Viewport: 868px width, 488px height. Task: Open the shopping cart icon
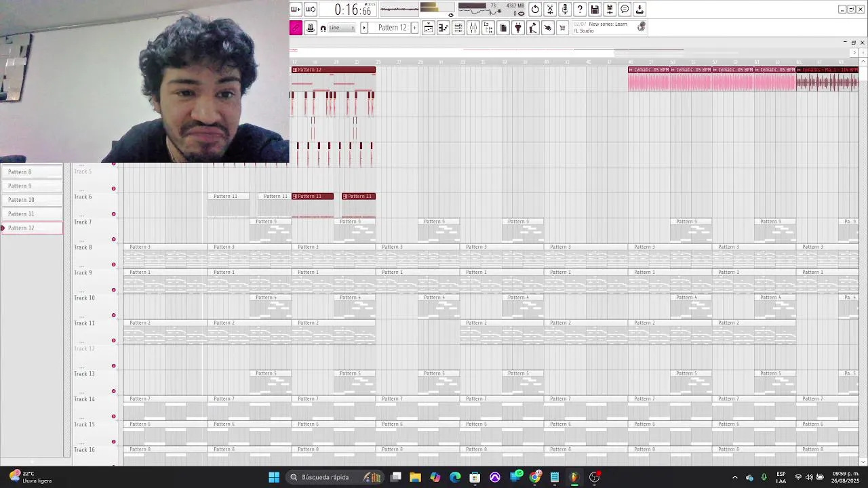point(562,28)
